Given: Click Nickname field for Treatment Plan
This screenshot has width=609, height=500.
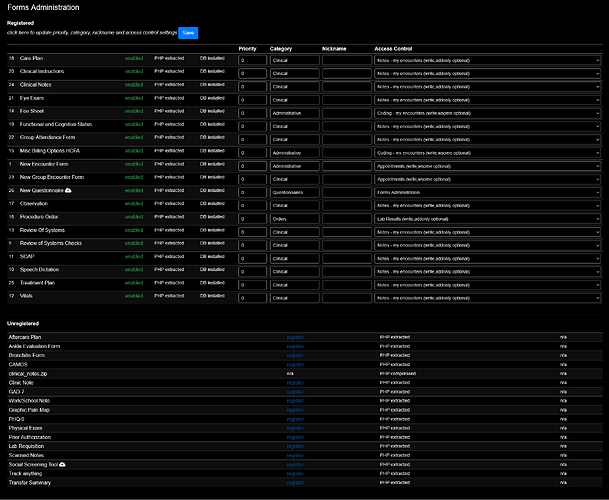Looking at the screenshot, I should click(346, 283).
